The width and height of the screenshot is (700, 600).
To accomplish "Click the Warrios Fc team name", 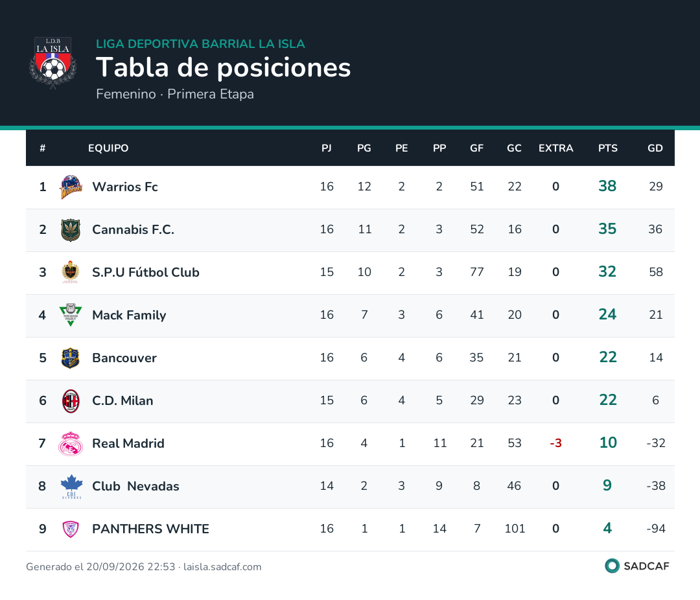I will pyautogui.click(x=125, y=187).
